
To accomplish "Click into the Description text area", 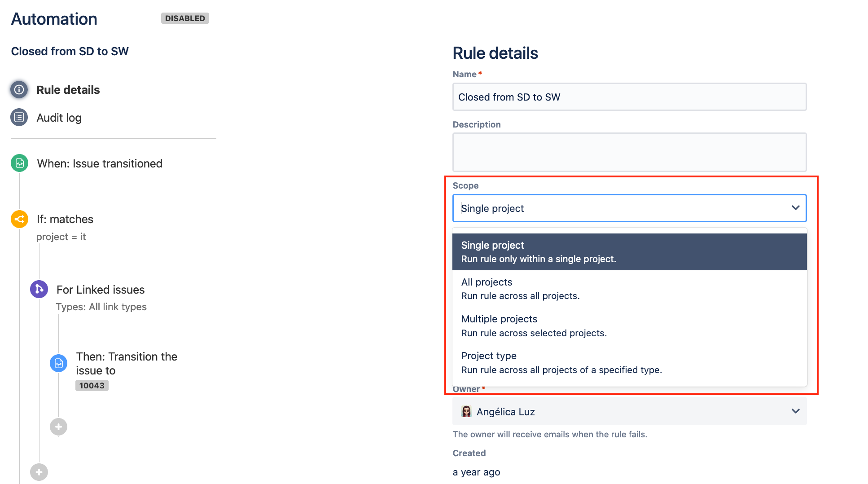I will [x=629, y=152].
